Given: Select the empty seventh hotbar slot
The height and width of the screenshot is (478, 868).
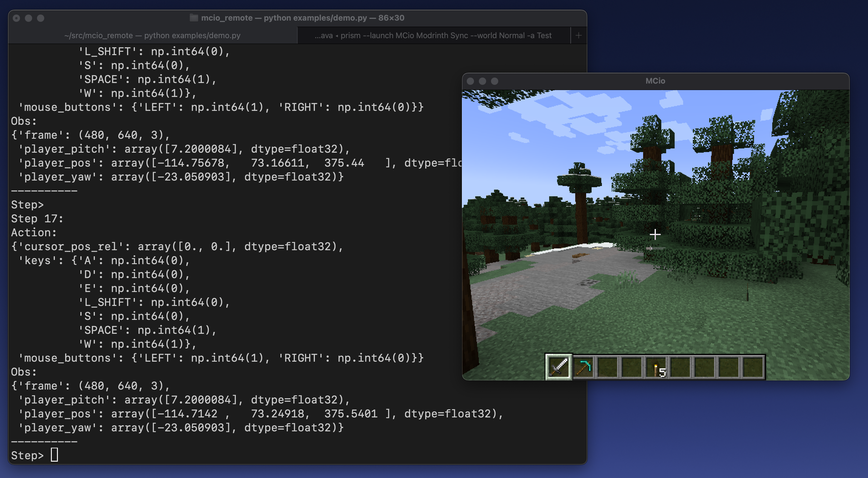Looking at the screenshot, I should click(x=704, y=367).
